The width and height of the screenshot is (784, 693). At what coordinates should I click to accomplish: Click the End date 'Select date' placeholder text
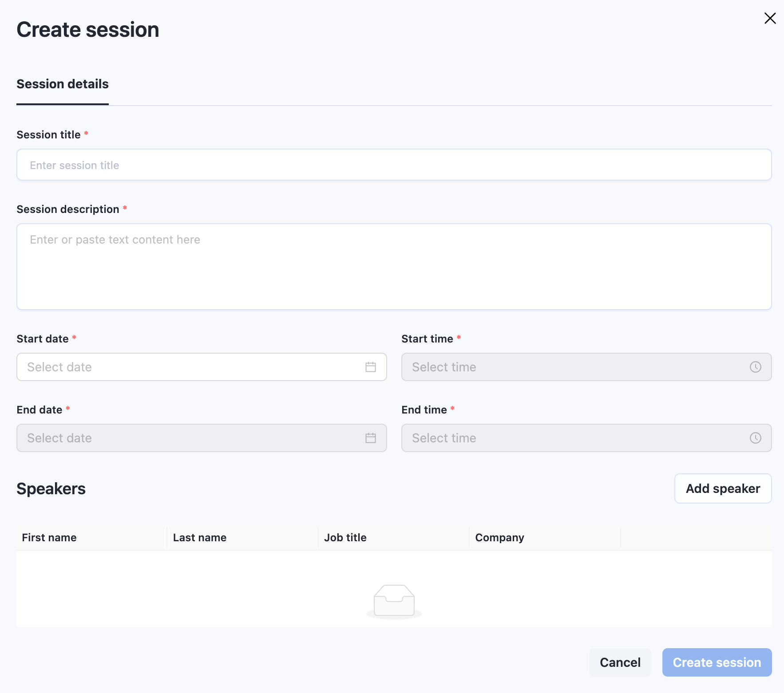(x=59, y=438)
